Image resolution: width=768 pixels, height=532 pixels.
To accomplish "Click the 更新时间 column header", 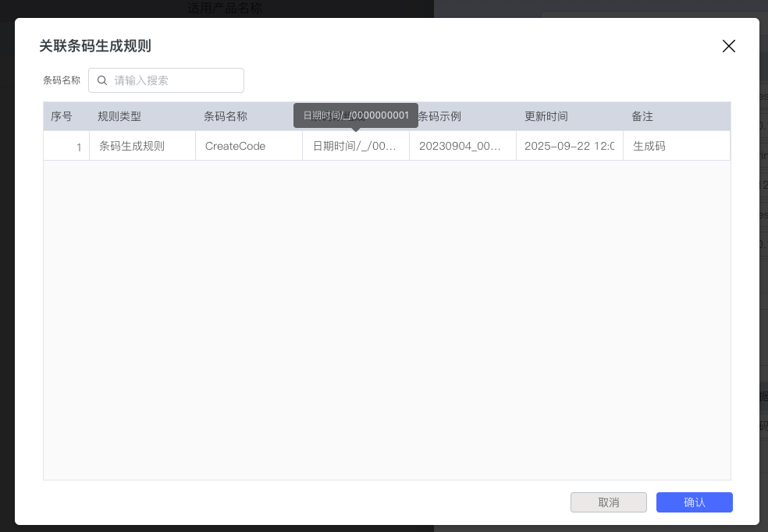I will (546, 116).
